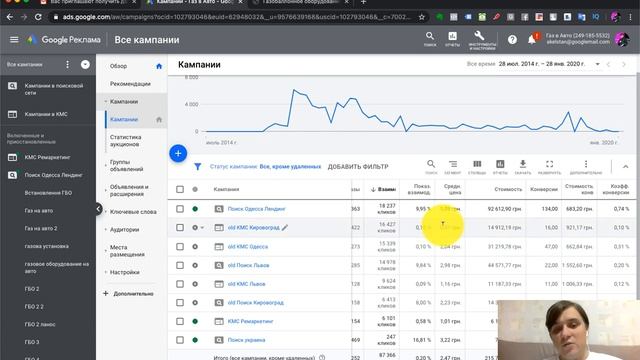640x360 pixels.
Task: Reload the page in browser
Action: pyautogui.click(x=38, y=17)
